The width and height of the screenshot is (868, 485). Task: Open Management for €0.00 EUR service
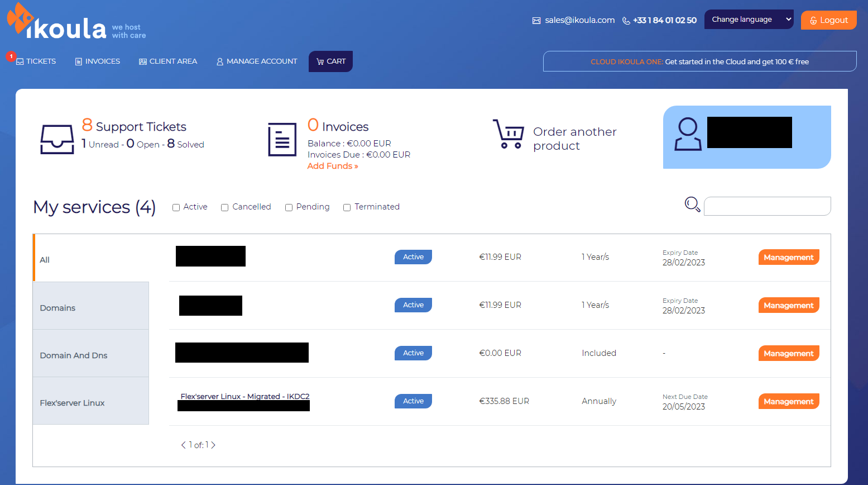click(789, 353)
